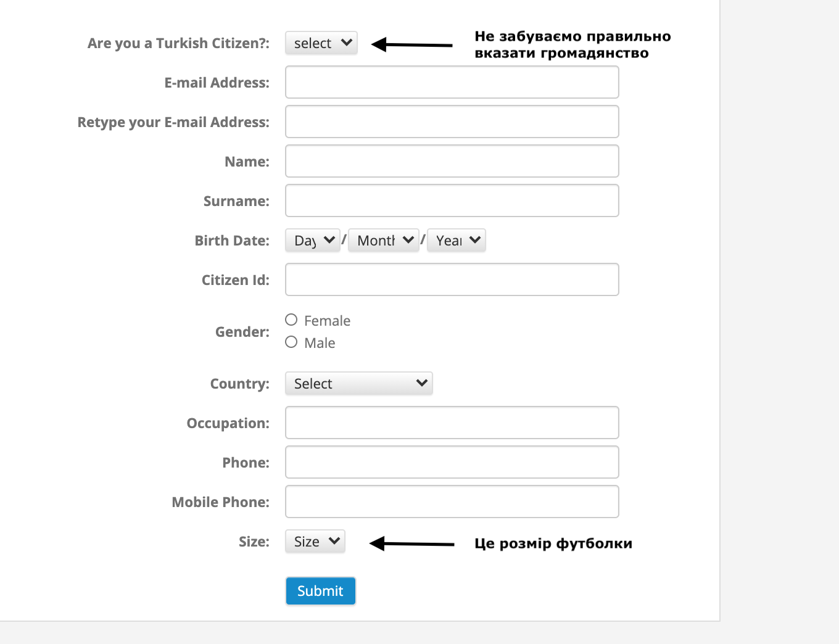
Task: Open the t-shirt Size dropdown
Action: [315, 542]
